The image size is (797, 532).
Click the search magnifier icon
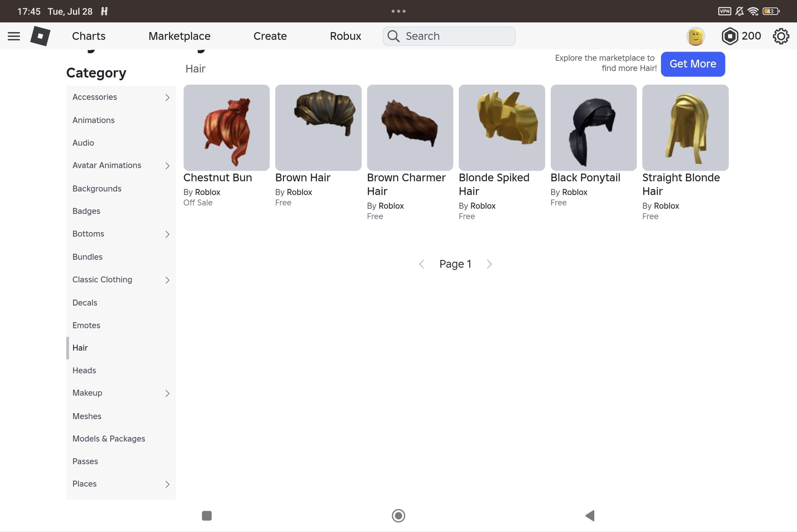click(x=393, y=36)
